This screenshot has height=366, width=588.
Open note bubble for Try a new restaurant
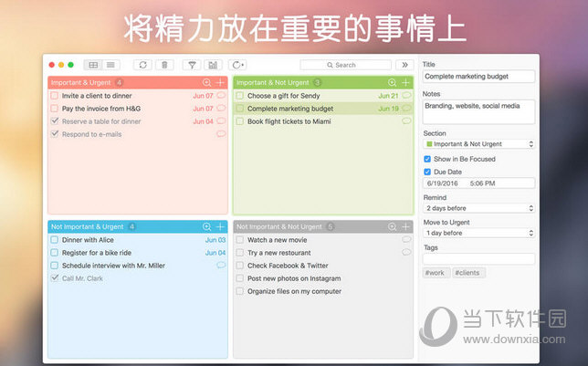(406, 252)
